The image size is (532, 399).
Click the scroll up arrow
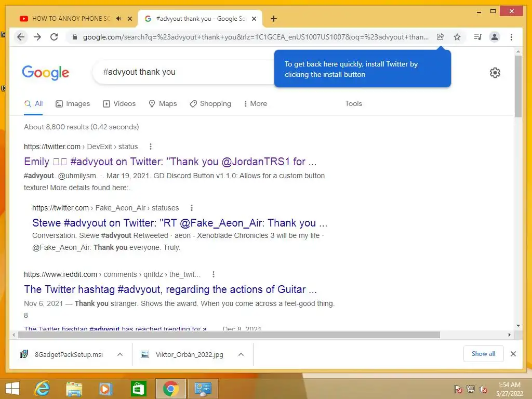(518, 51)
